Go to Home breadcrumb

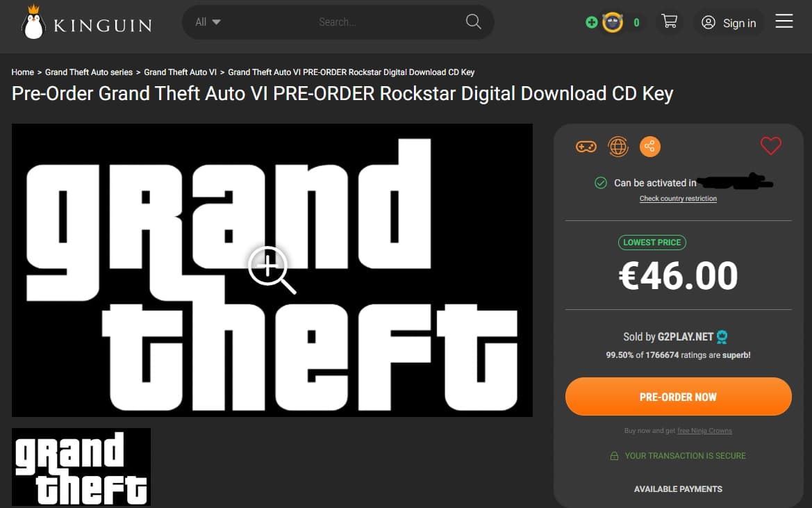click(x=23, y=72)
